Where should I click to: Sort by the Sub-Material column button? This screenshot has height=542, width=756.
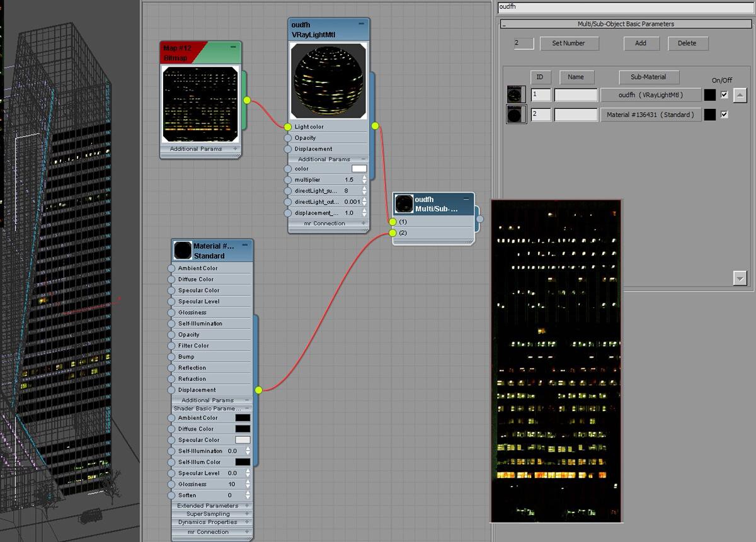point(648,77)
